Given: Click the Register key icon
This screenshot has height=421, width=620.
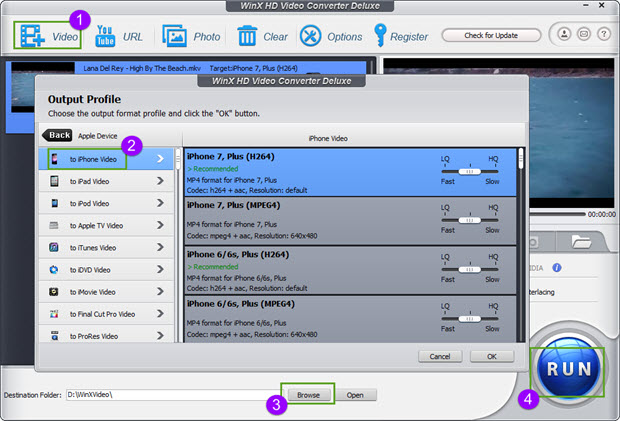Looking at the screenshot, I should (x=380, y=35).
